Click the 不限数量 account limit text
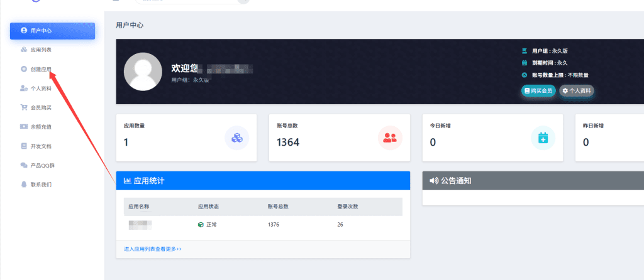This screenshot has height=280, width=644. [x=579, y=75]
